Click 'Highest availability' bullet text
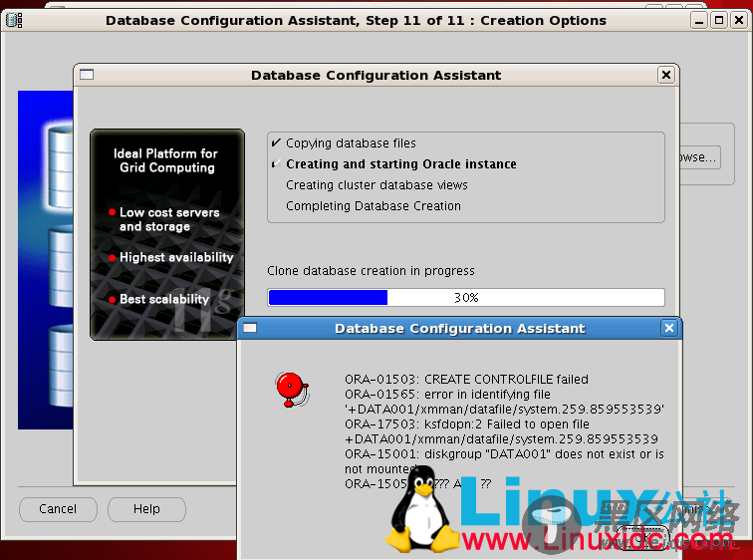Viewport: 753px width, 560px height. click(x=176, y=257)
